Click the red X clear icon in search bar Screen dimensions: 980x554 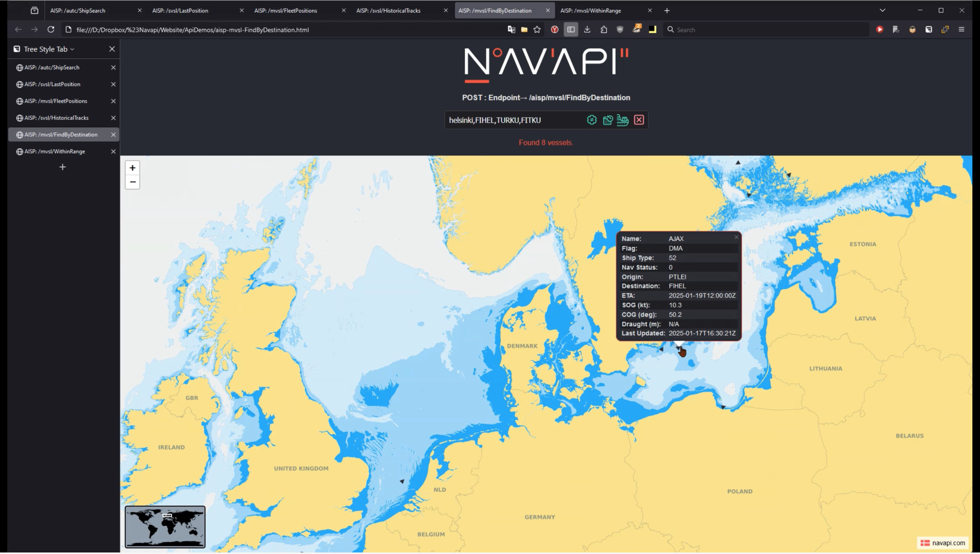(639, 120)
